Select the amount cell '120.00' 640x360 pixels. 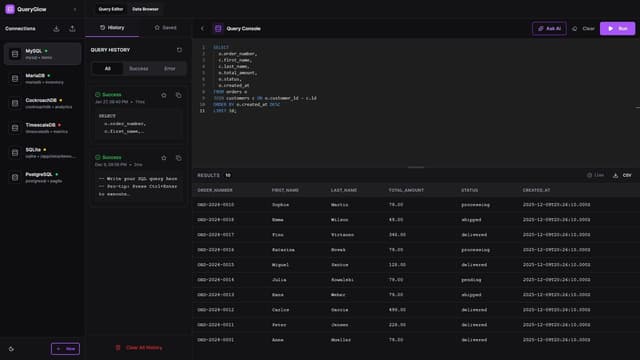pos(397,265)
